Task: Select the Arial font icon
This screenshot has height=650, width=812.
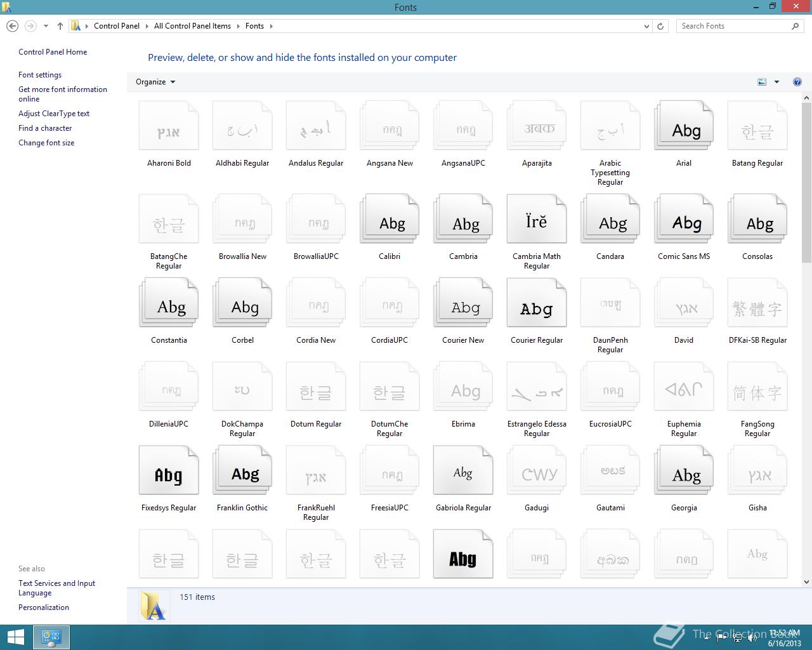Action: point(684,126)
